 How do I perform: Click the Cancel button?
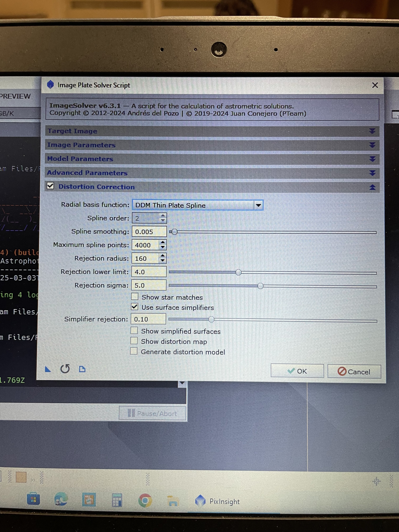click(354, 372)
